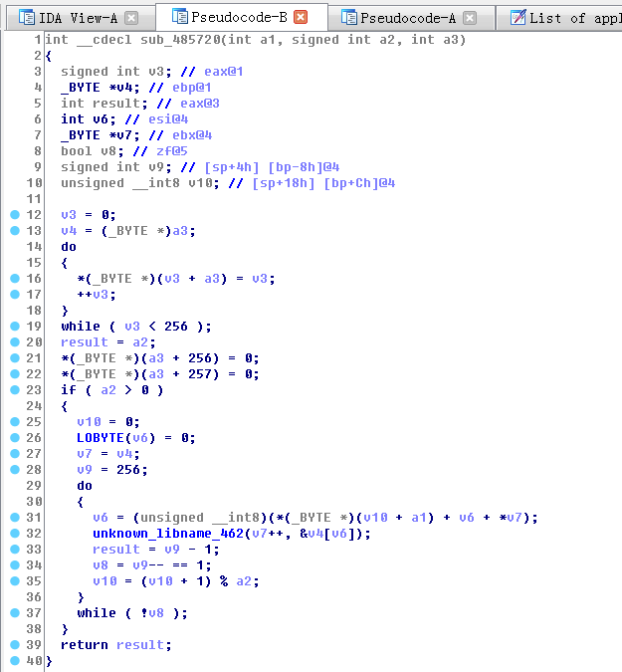Click 'v4 = (_BYTE *)a3;' on line 13
622x672 pixels.
tap(128, 231)
